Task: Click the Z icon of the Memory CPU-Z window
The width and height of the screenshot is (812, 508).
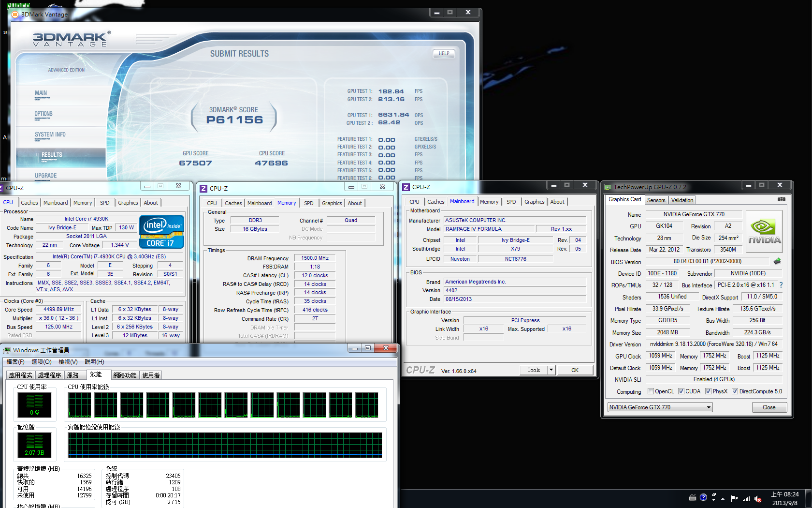Action: (x=203, y=189)
